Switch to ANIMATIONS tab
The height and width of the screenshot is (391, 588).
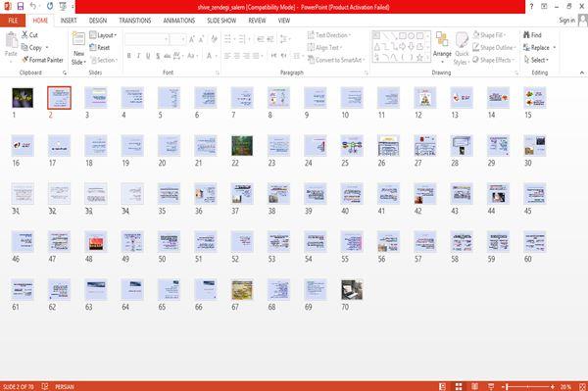pos(179,21)
